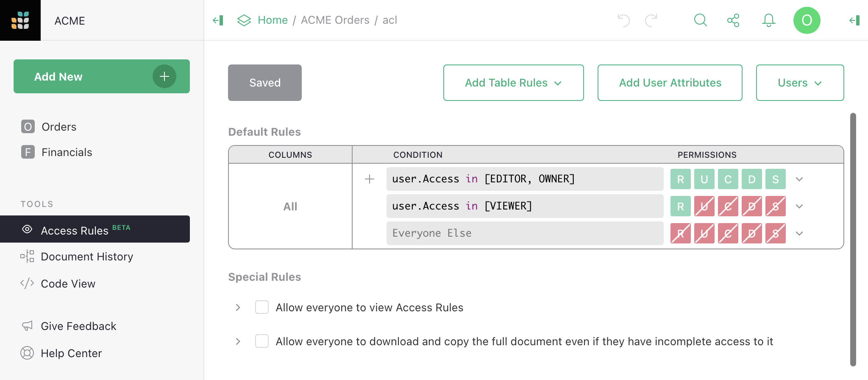
Task: Toggle the right panel arrow icon
Action: click(854, 20)
